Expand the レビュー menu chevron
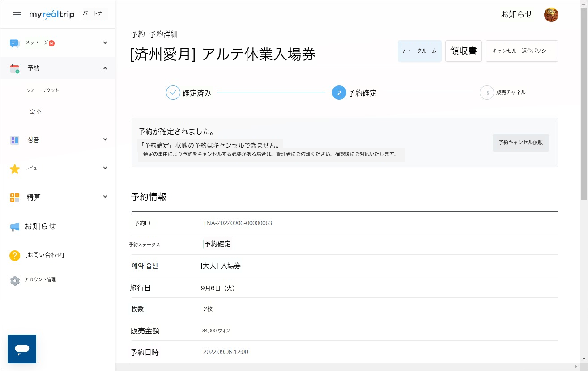 (105, 168)
